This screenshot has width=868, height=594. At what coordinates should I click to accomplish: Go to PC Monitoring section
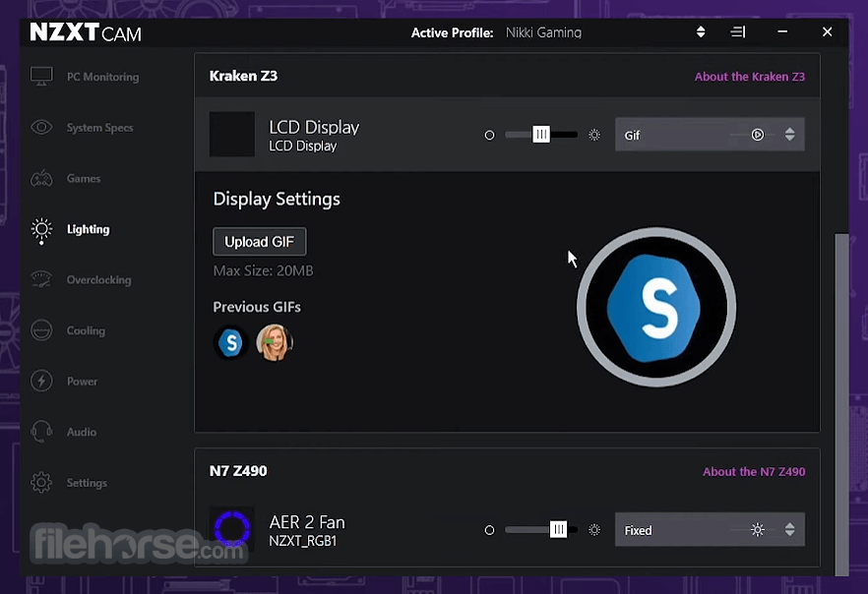103,77
